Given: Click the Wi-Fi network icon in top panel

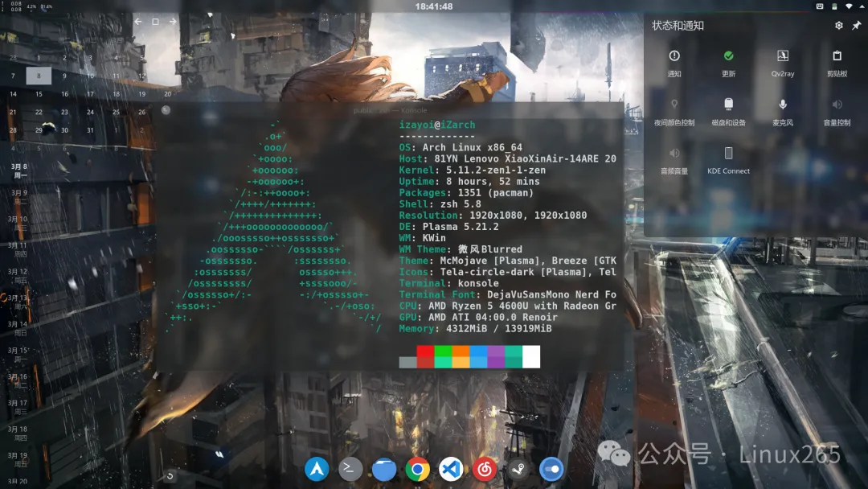Looking at the screenshot, I should pos(850,6).
